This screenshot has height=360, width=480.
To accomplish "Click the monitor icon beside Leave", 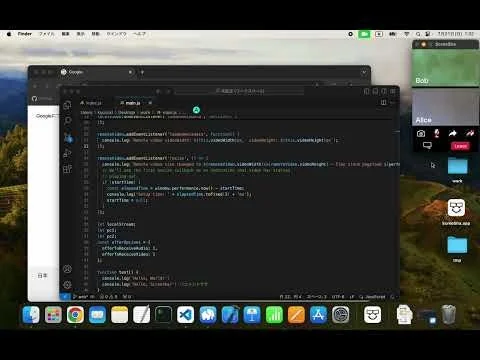I will pos(427,146).
